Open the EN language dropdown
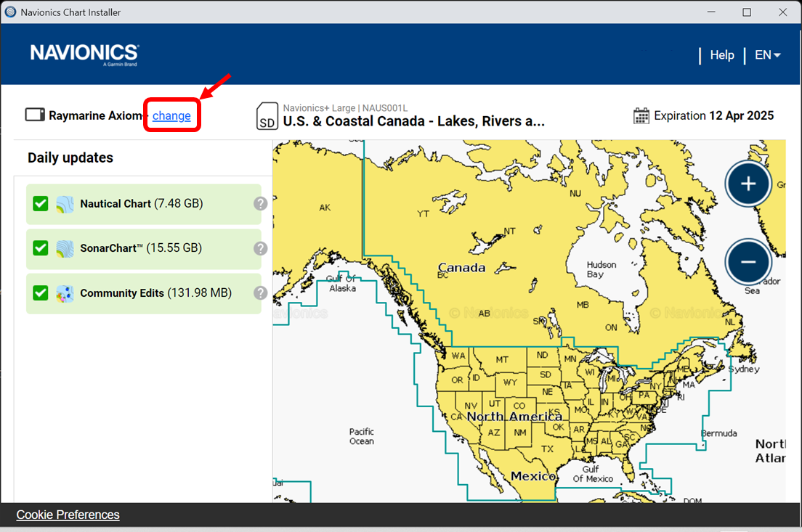 click(x=768, y=54)
